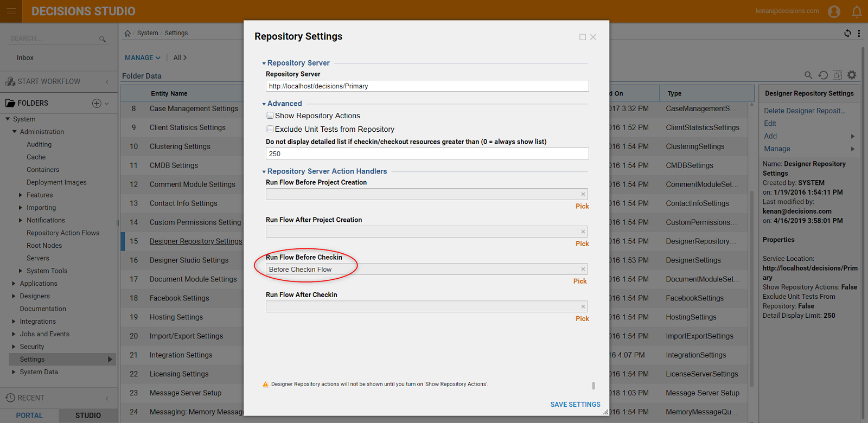The width and height of the screenshot is (868, 423).
Task: Click the refresh icon at top right
Action: pyautogui.click(x=847, y=33)
